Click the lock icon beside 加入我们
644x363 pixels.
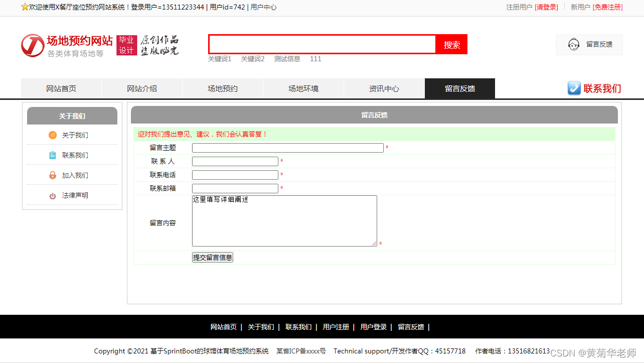[x=53, y=175]
